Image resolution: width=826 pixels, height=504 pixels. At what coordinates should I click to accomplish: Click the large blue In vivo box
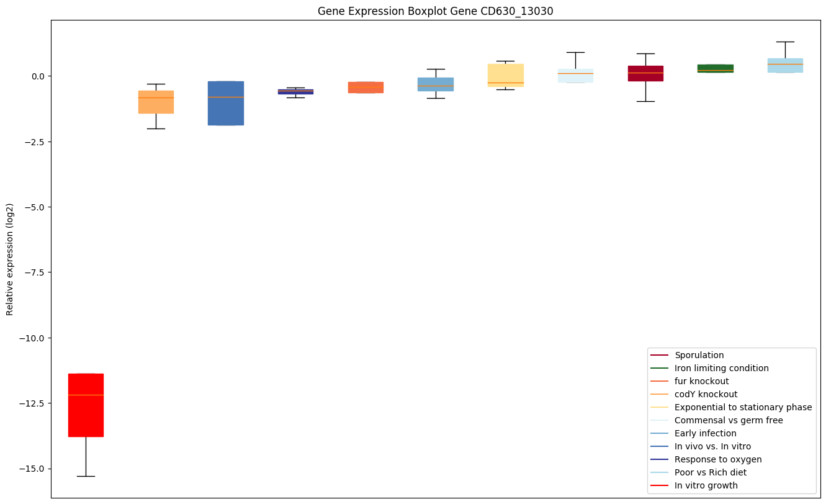pos(225,103)
